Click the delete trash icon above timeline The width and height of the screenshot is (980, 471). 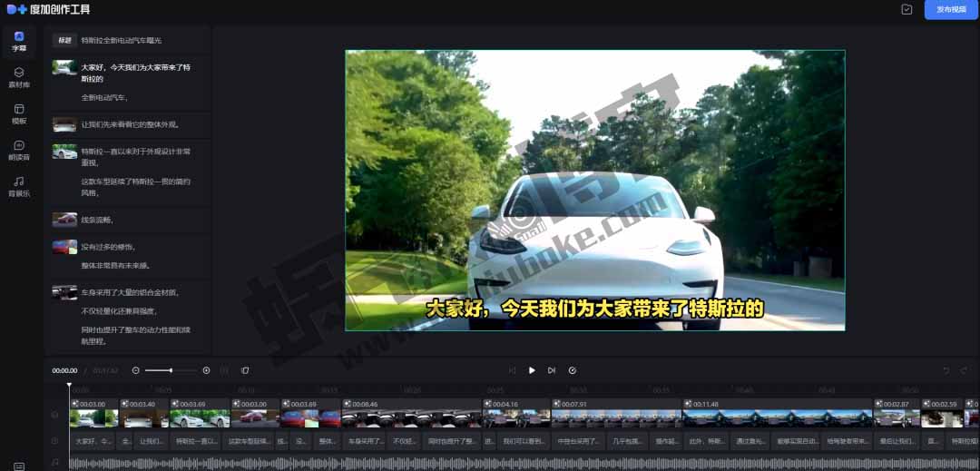pos(245,370)
